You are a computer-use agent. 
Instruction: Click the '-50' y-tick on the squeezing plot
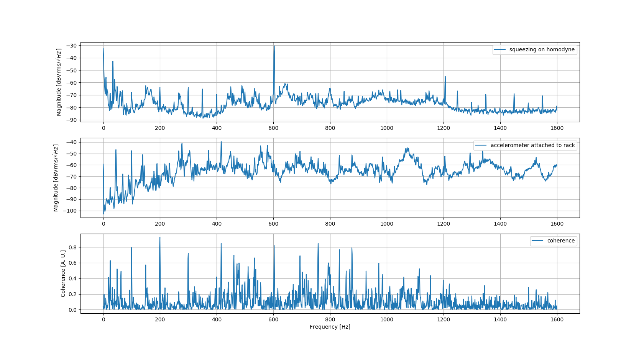coord(72,70)
